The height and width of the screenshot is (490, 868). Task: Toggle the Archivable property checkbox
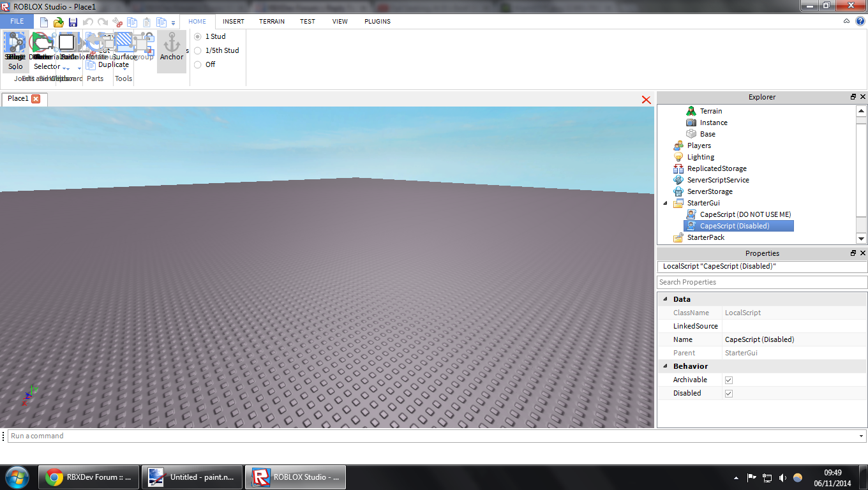click(x=729, y=380)
